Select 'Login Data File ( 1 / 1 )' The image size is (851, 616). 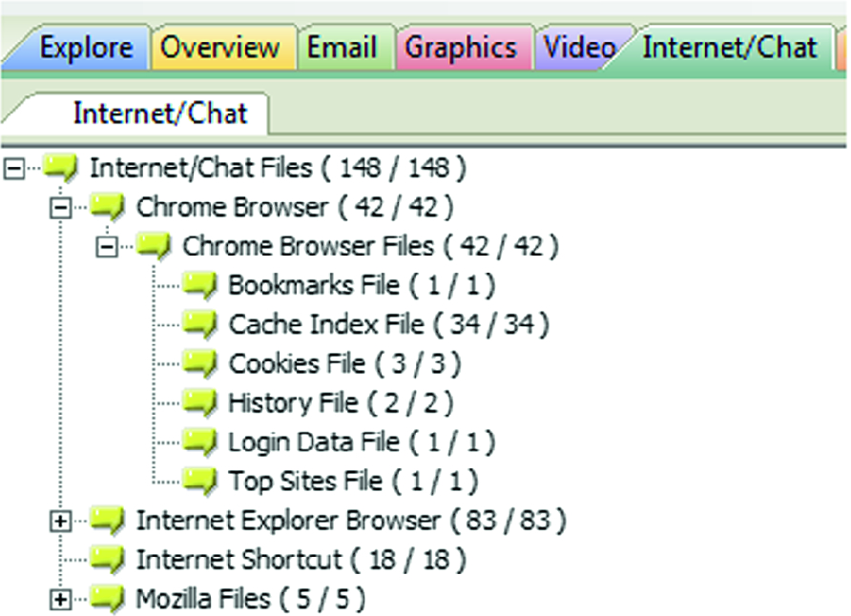tap(362, 441)
